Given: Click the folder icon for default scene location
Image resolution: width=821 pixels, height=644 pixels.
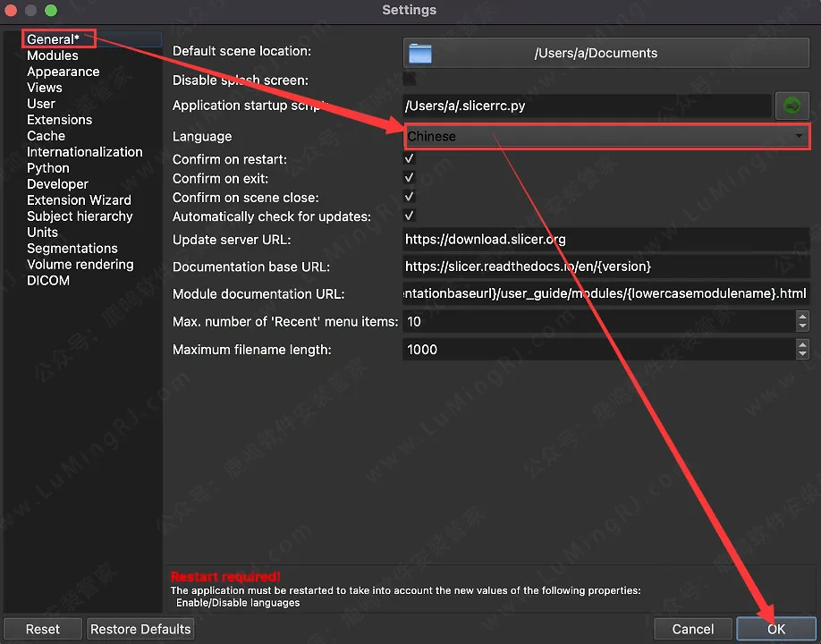Looking at the screenshot, I should point(419,53).
